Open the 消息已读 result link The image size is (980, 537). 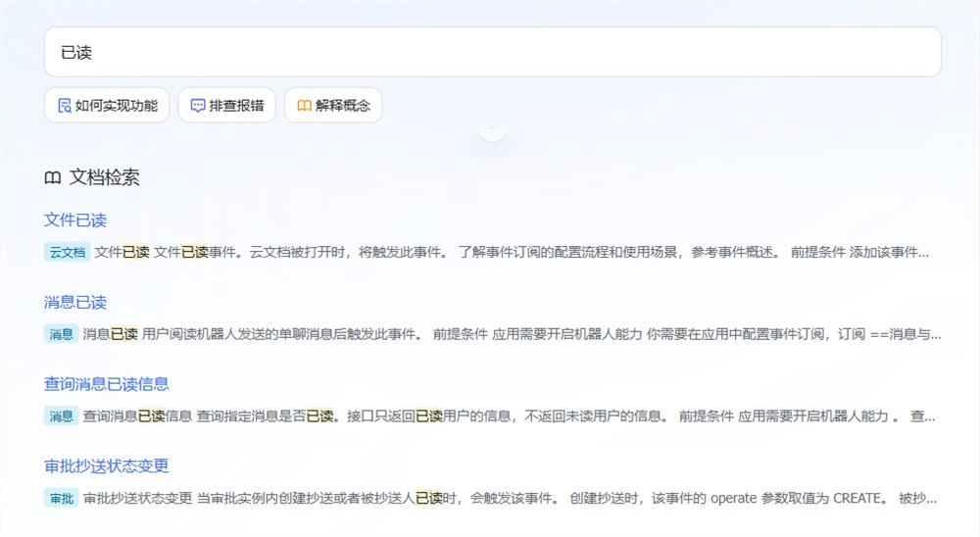[75, 302]
